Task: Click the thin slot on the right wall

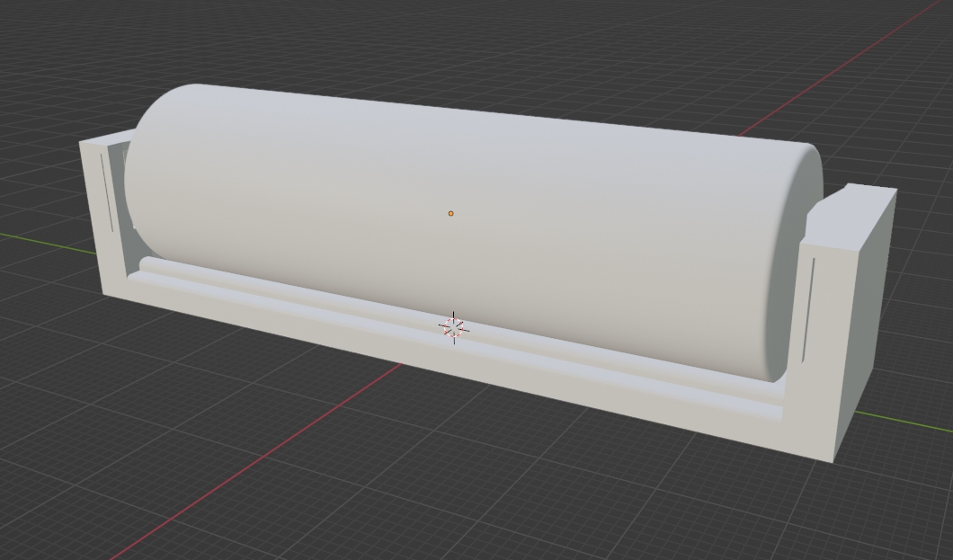Action: (809, 310)
